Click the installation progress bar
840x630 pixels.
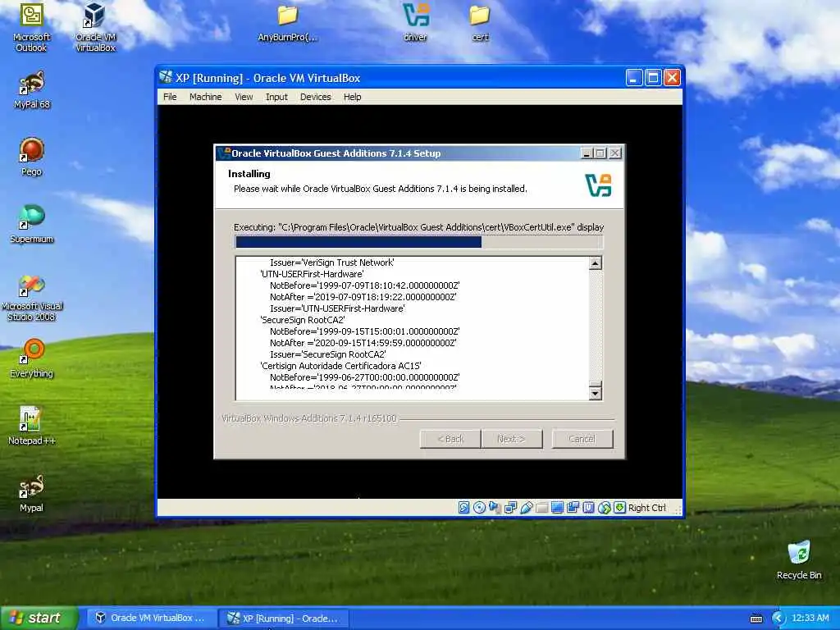tap(419, 243)
